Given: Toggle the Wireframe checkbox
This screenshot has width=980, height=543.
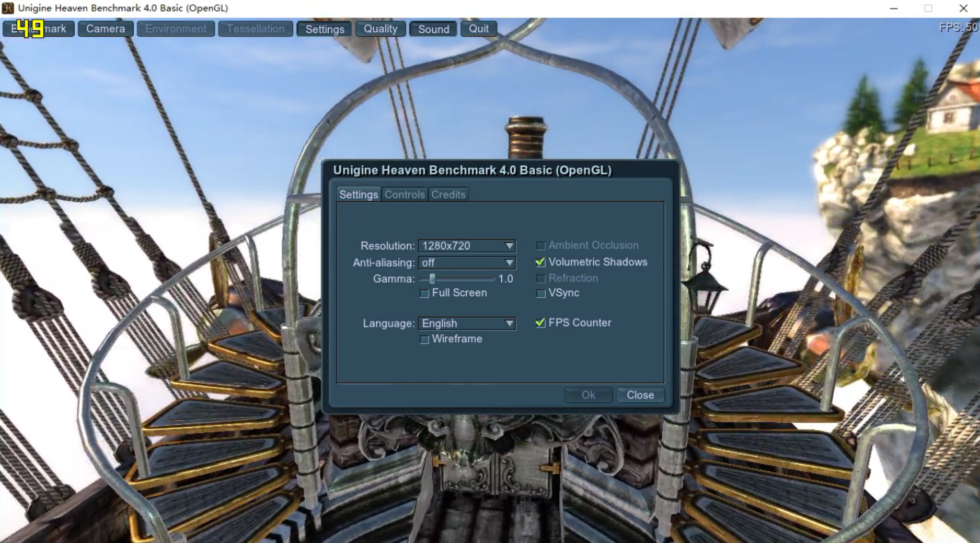Looking at the screenshot, I should 424,339.
